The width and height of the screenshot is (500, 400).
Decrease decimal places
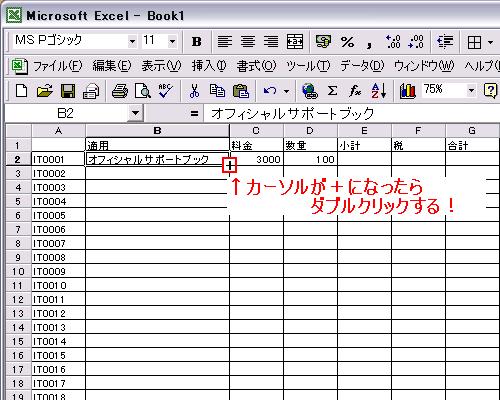(x=416, y=42)
